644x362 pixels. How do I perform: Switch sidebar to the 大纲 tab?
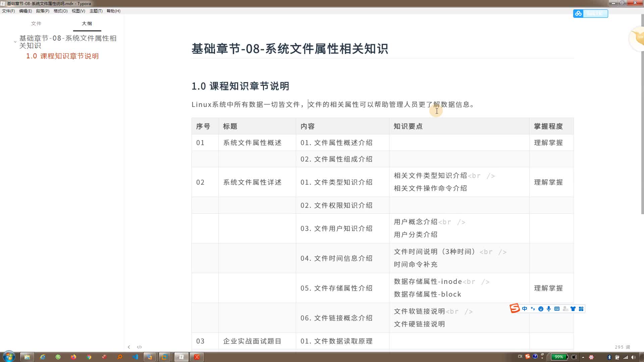point(87,23)
